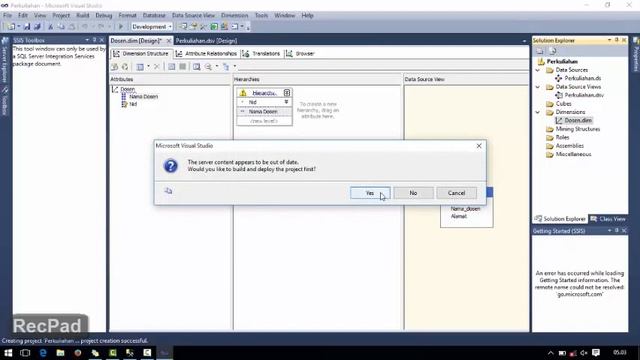Open the Windows Start menu
The height and width of the screenshot is (360, 640).
click(8, 353)
